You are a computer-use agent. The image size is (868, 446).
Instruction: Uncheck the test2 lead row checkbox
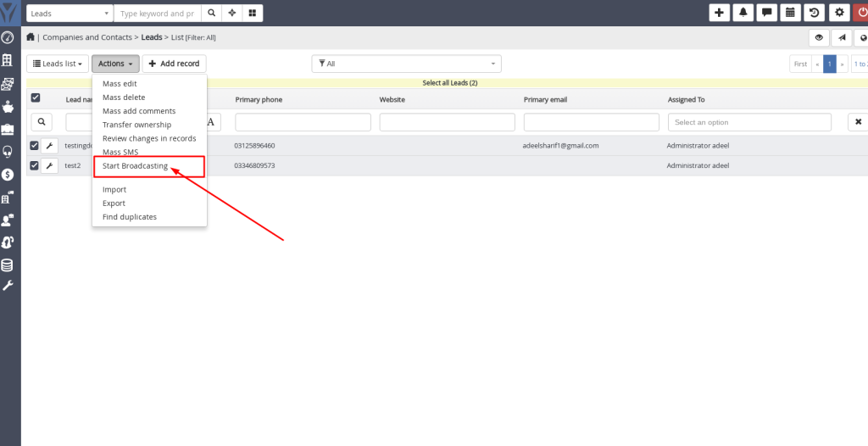tap(34, 165)
